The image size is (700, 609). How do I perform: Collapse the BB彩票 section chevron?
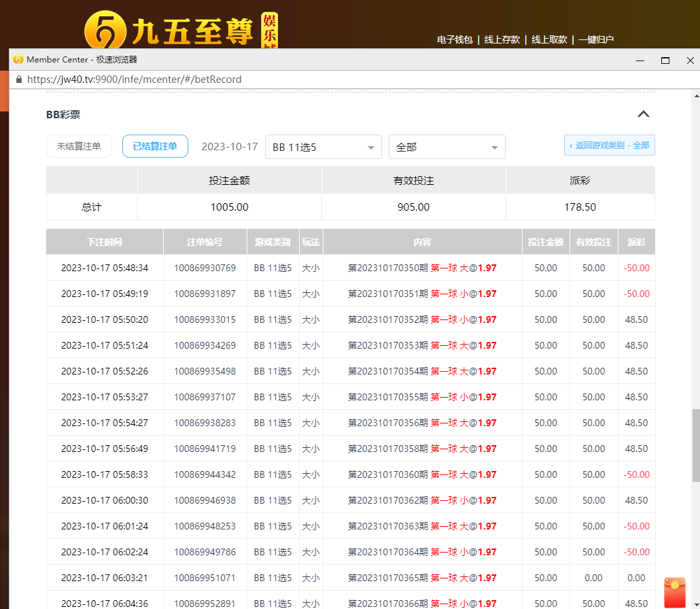coord(643,114)
